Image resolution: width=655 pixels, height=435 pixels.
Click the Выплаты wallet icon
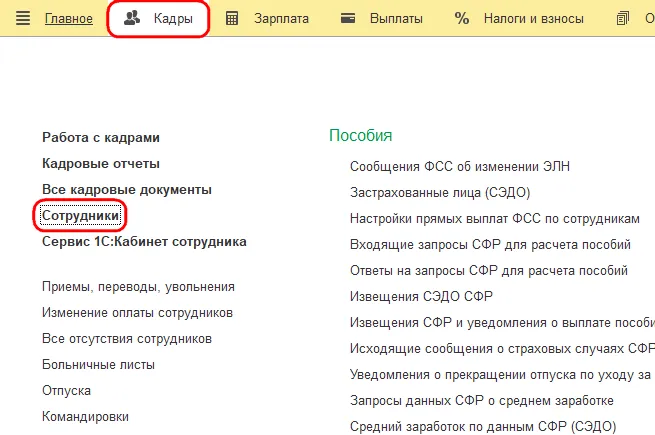click(348, 18)
